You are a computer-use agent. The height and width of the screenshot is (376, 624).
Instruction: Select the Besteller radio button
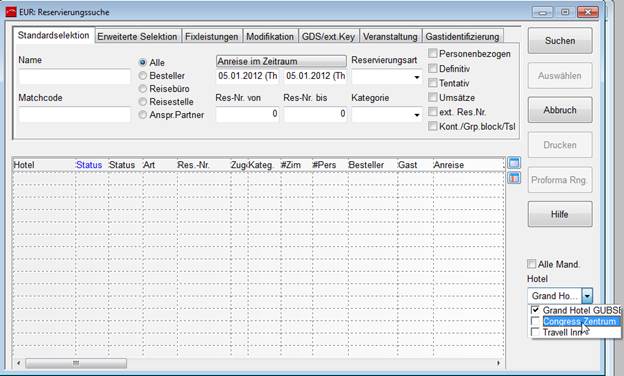(142, 76)
